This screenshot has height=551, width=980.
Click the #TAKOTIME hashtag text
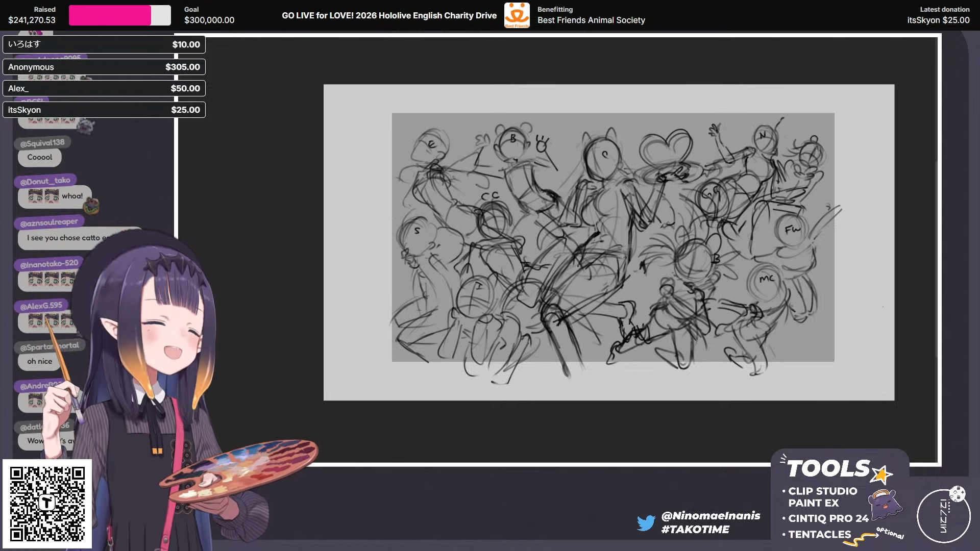point(695,530)
